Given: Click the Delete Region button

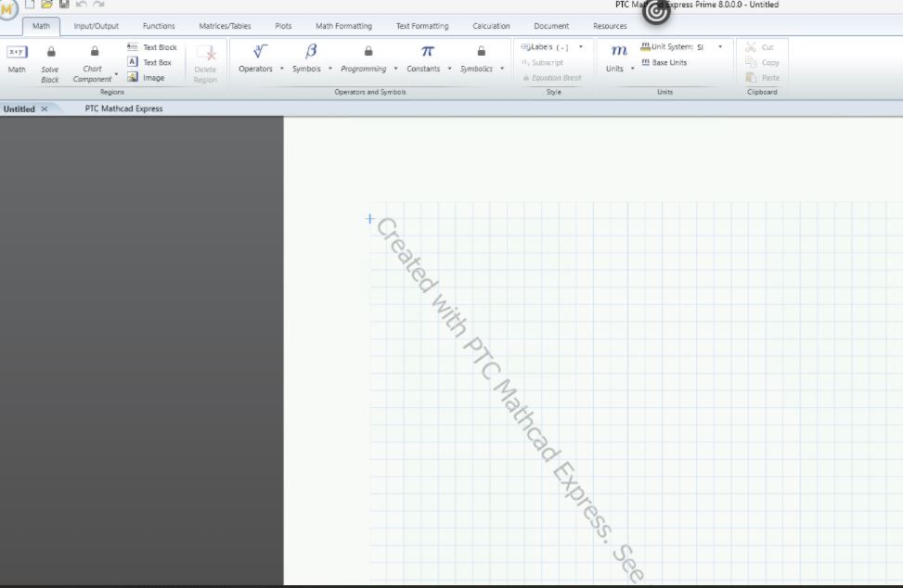Looking at the screenshot, I should click(x=206, y=64).
